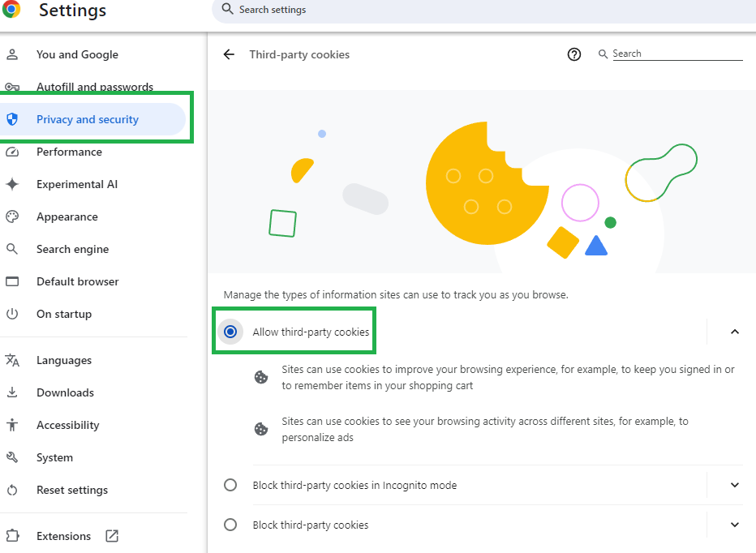
Task: Click the Experimental AI sparkle icon
Action: [12, 184]
